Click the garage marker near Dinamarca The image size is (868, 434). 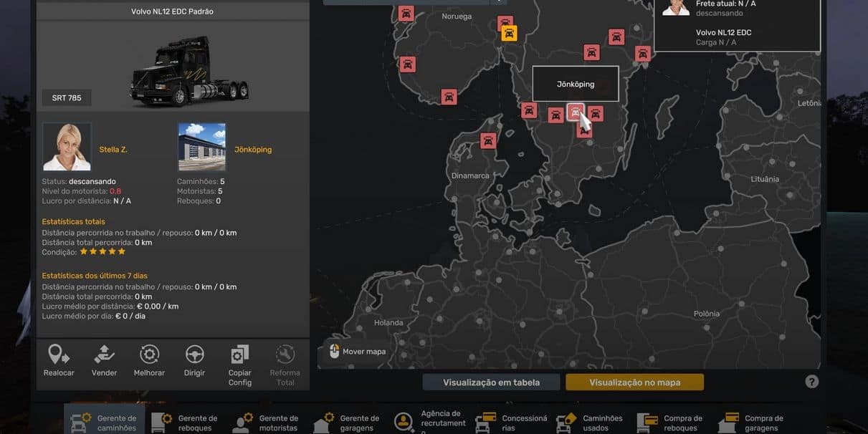pos(488,140)
